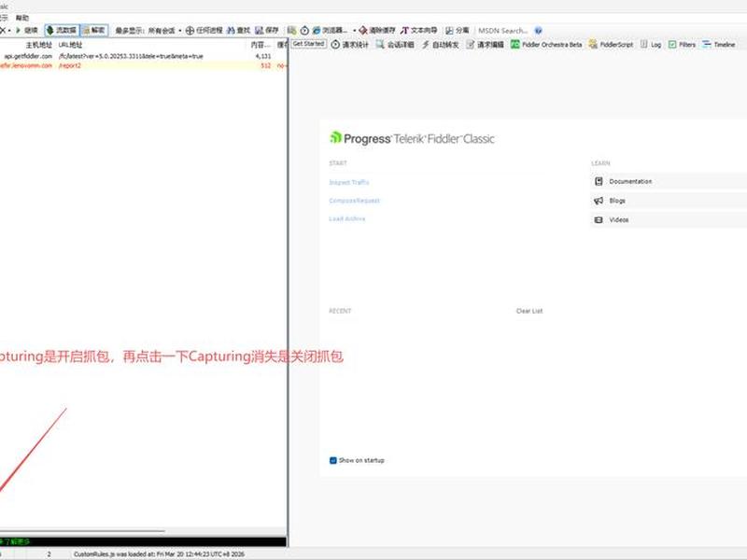Image resolution: width=747 pixels, height=560 pixels.
Task: Open the Fiddler Orchestra Beta tab
Action: tap(546, 44)
